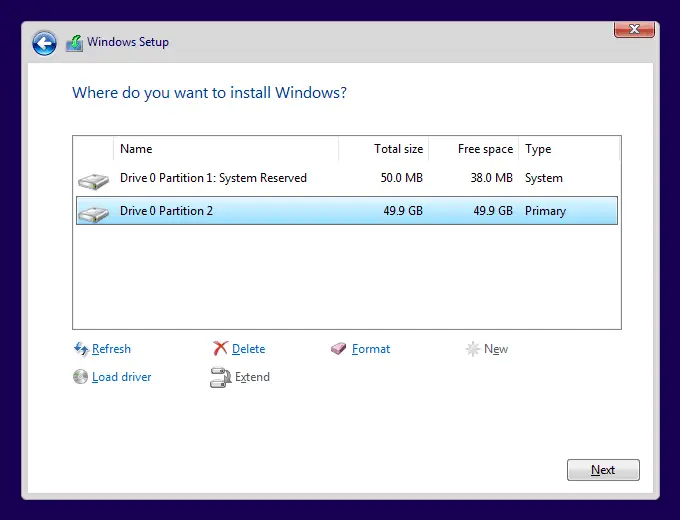The width and height of the screenshot is (680, 520).
Task: Click the New link text
Action: coord(496,349)
